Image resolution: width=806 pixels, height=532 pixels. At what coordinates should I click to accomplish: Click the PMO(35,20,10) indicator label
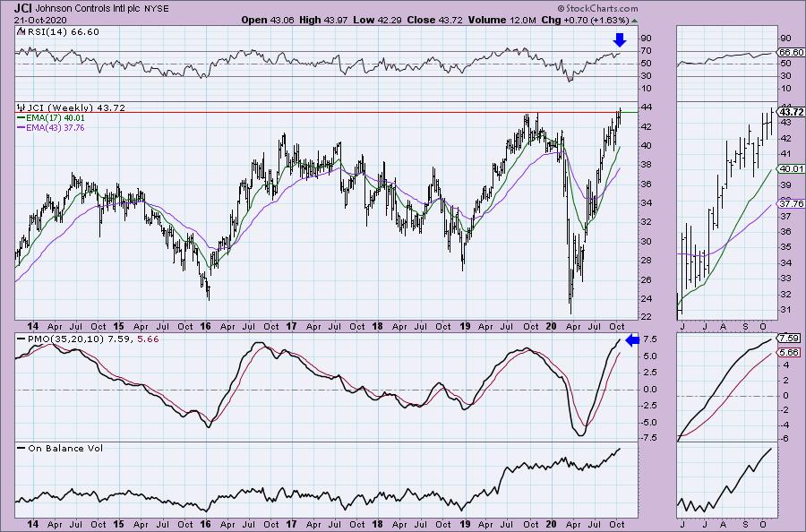(x=66, y=339)
